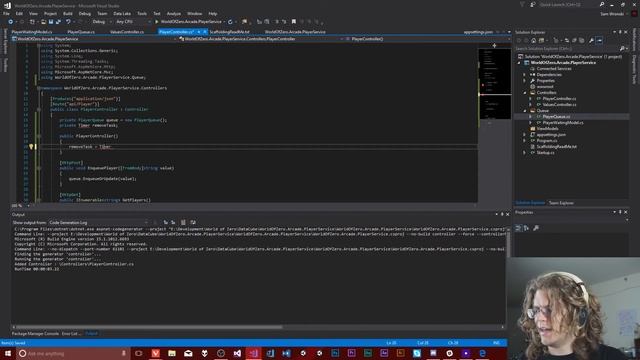Open the Debug menu
Screen dimensions: 640x360
84,13
